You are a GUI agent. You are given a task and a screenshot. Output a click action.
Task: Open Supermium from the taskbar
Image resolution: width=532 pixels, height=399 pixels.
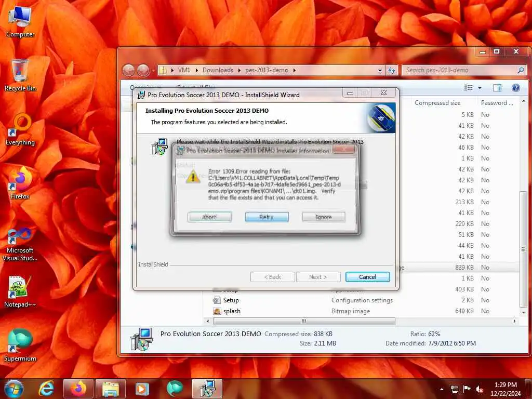coord(175,389)
